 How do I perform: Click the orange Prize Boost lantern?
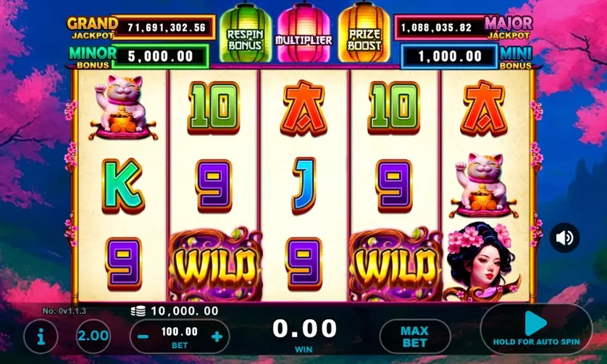(x=364, y=33)
